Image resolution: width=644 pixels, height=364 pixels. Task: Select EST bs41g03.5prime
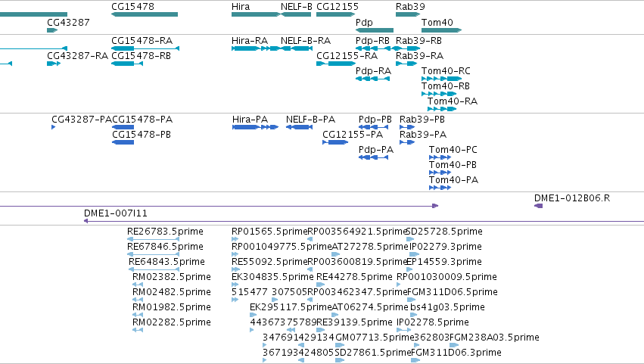414,315
